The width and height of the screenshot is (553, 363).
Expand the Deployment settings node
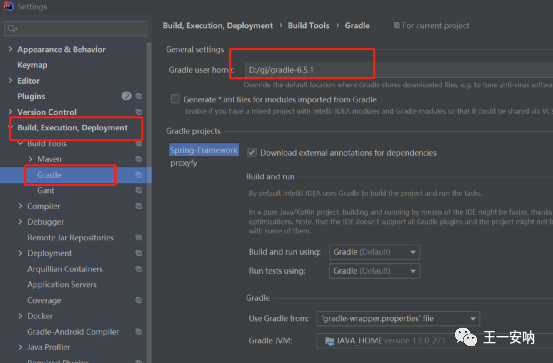coord(20,253)
